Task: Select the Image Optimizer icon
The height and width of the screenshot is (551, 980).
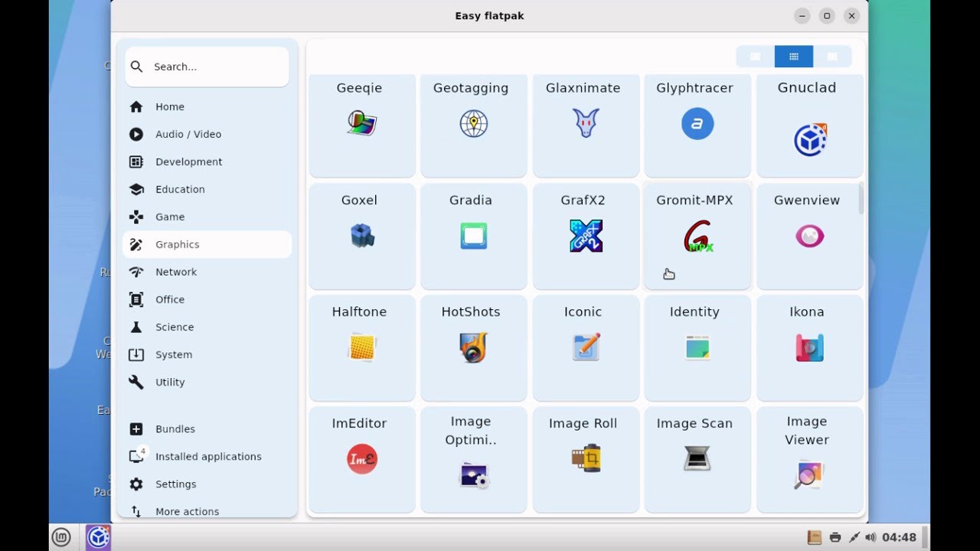Action: (475, 475)
